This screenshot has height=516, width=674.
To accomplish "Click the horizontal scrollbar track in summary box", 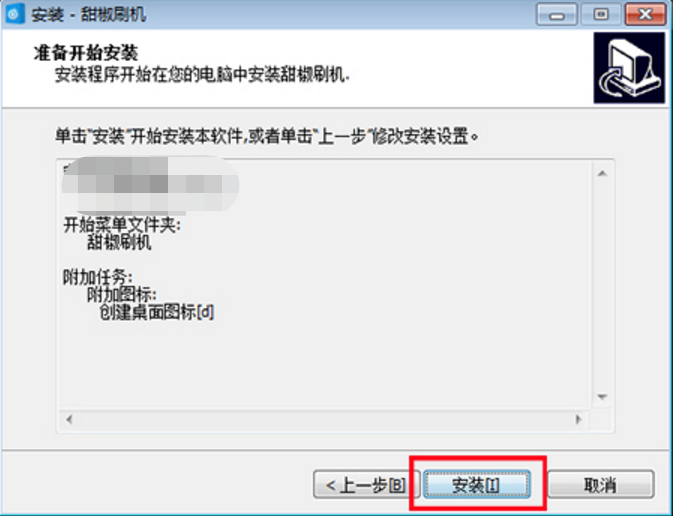I will 324,419.
